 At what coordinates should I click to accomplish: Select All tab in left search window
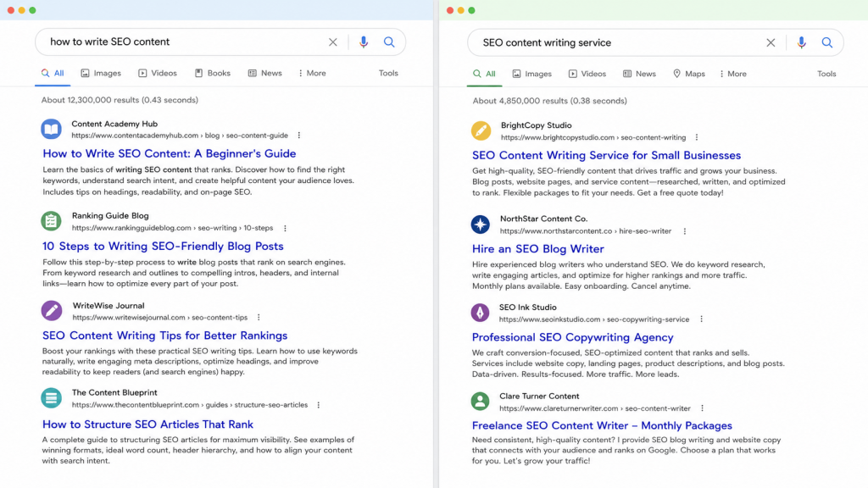pyautogui.click(x=53, y=73)
